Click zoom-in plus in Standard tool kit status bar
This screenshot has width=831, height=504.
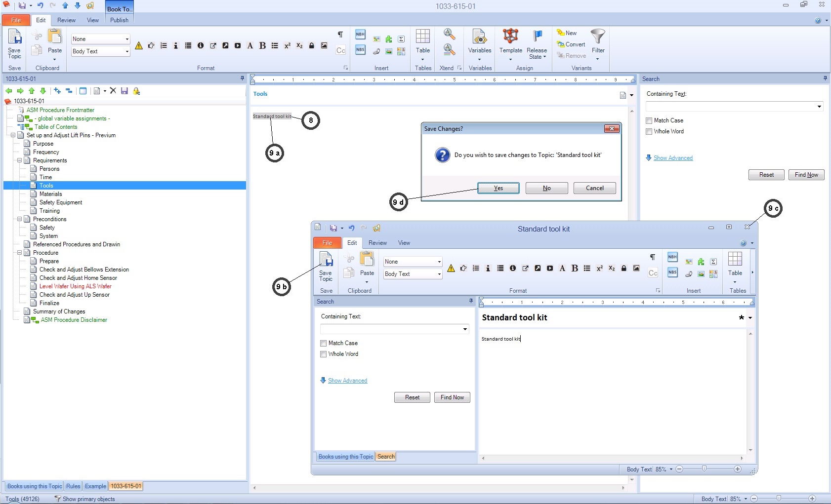pos(738,469)
